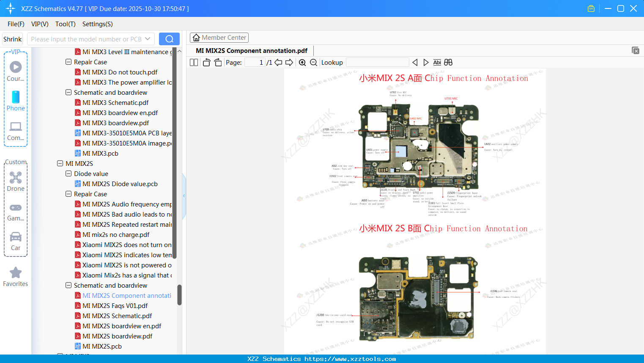The width and height of the screenshot is (644, 363).
Task: Toggle two-page layout view
Action: tap(193, 62)
